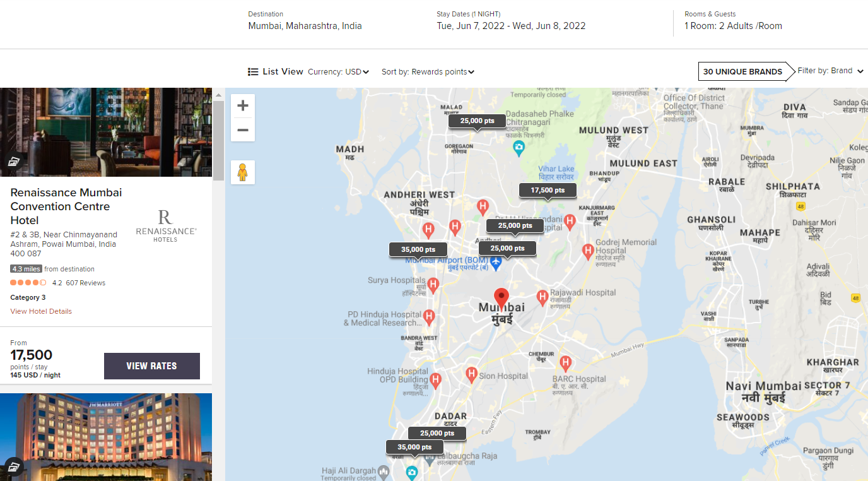Select the Street View pegman icon
Screen dimensions: 868x481
(x=243, y=172)
